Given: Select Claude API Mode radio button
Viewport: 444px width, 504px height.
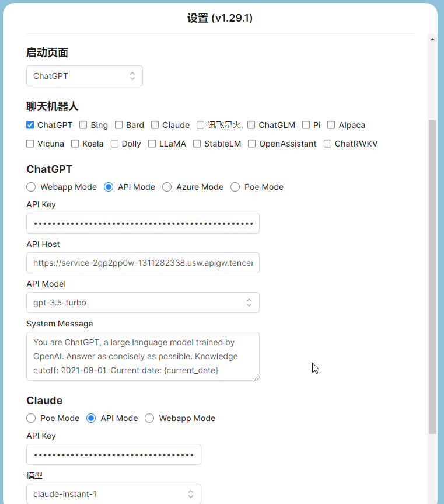Looking at the screenshot, I should 91,418.
